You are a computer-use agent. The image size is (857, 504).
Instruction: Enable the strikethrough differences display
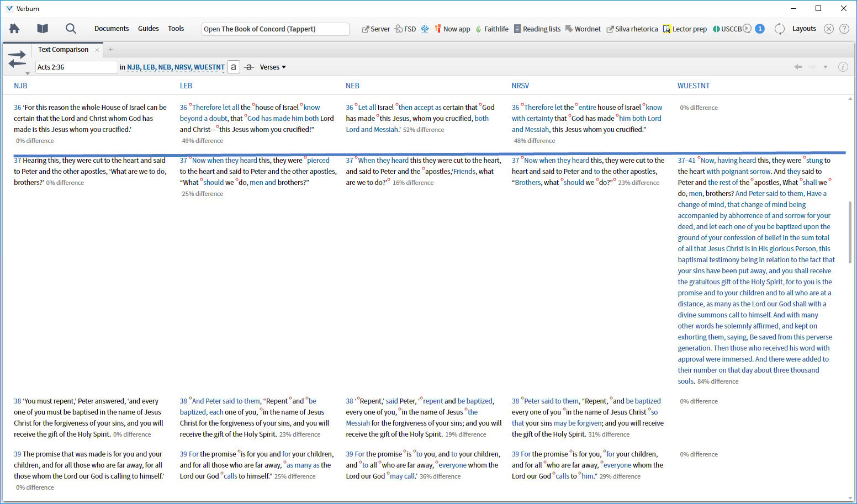point(249,67)
